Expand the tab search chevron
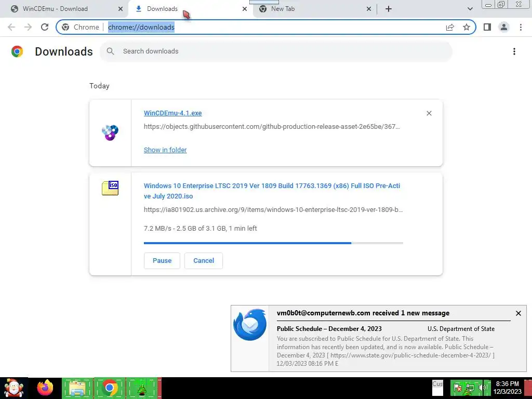Viewport: 532px width, 399px height. [x=470, y=9]
